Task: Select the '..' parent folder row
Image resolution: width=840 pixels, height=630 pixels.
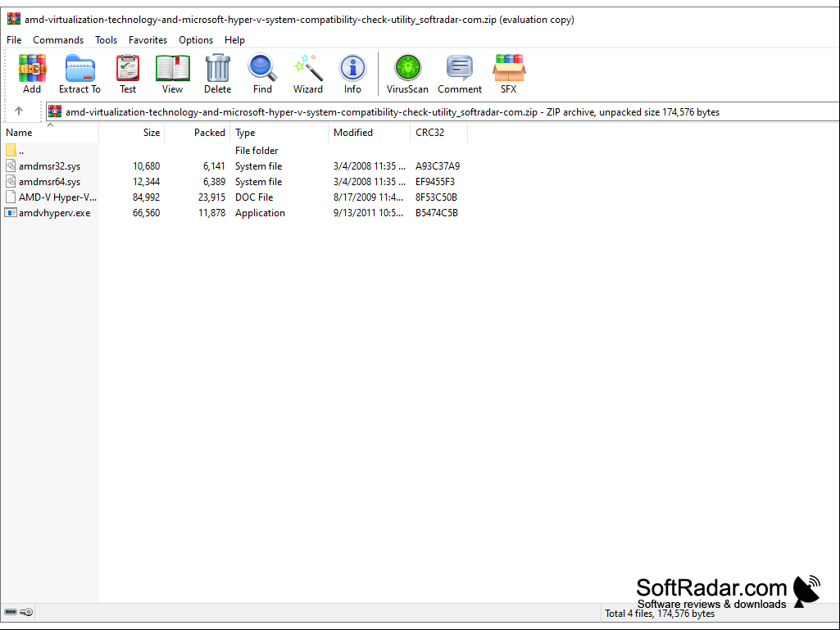Action: point(234,151)
